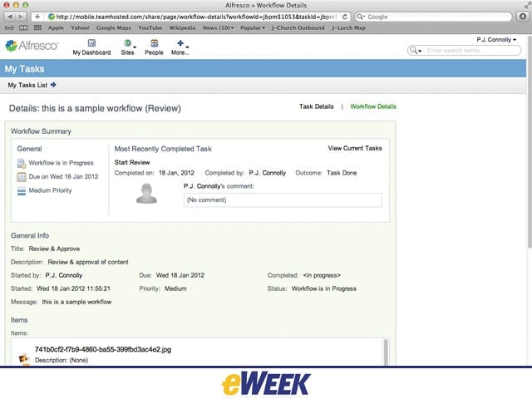Focus the Alfresco search terms field
The height and width of the screenshot is (399, 532).
pyautogui.click(x=471, y=51)
